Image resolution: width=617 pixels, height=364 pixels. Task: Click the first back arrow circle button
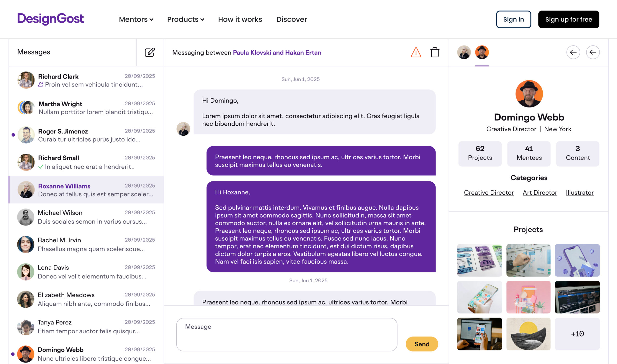573,52
